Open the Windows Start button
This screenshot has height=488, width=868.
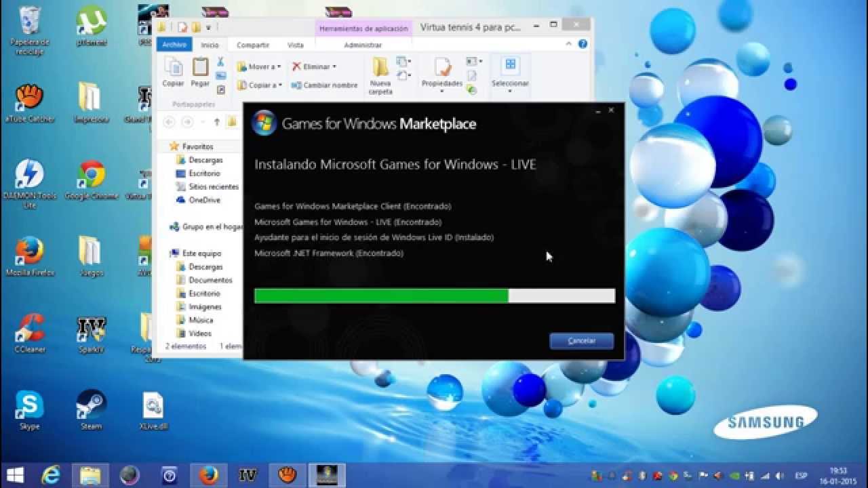pos(15,474)
